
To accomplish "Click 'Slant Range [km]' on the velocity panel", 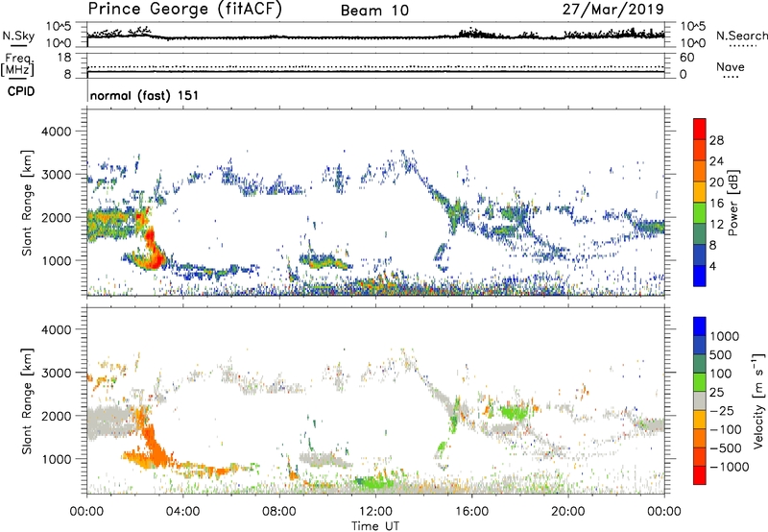I will click(x=27, y=401).
